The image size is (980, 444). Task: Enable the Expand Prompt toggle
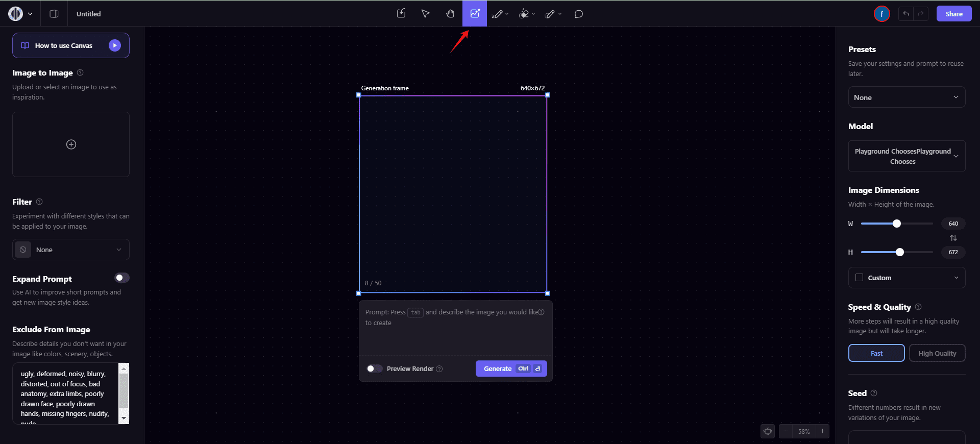[122, 278]
